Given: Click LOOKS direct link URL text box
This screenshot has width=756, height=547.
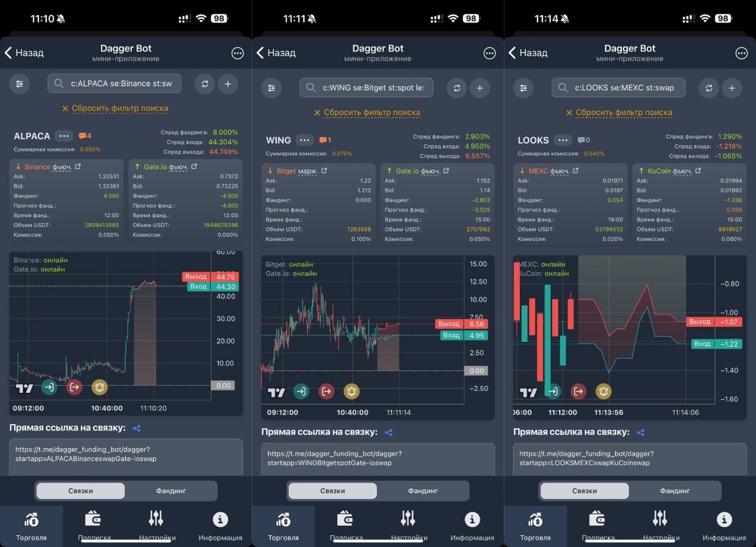Looking at the screenshot, I should pos(630,460).
